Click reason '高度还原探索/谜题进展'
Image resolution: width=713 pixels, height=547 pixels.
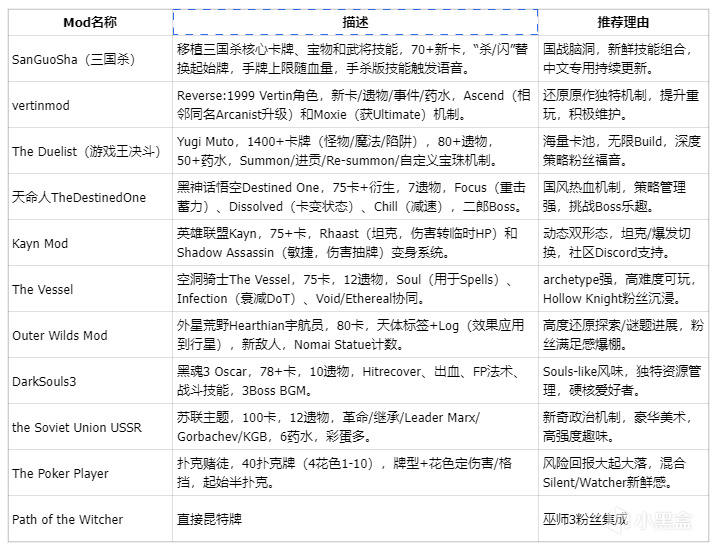coord(623,335)
